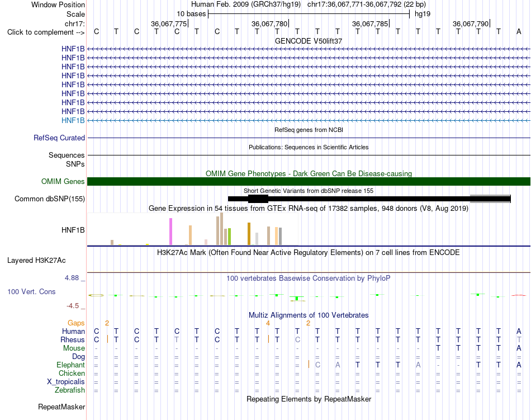This screenshot has height=420, width=531.
Task: Click the '10 bases' scale label
Action: tap(191, 14)
